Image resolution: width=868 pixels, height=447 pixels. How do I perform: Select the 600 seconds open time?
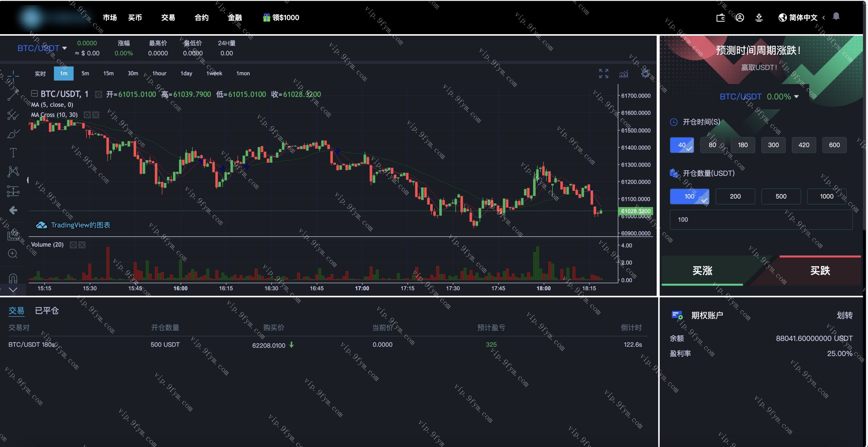[834, 145]
